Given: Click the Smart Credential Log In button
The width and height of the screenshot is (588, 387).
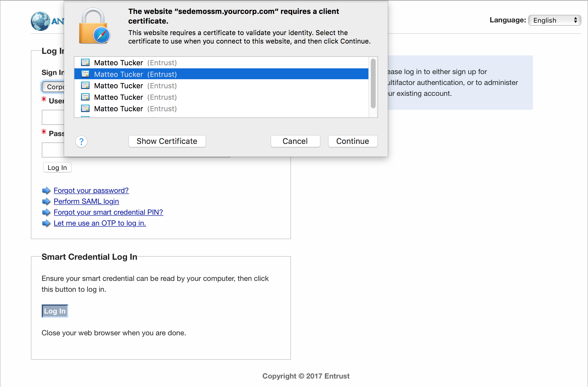Looking at the screenshot, I should coord(55,311).
